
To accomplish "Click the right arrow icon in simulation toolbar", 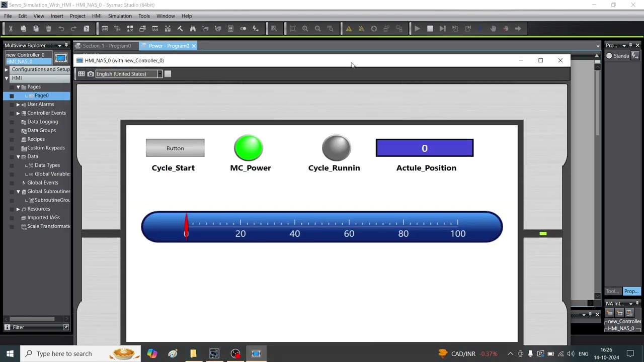I will (x=518, y=29).
